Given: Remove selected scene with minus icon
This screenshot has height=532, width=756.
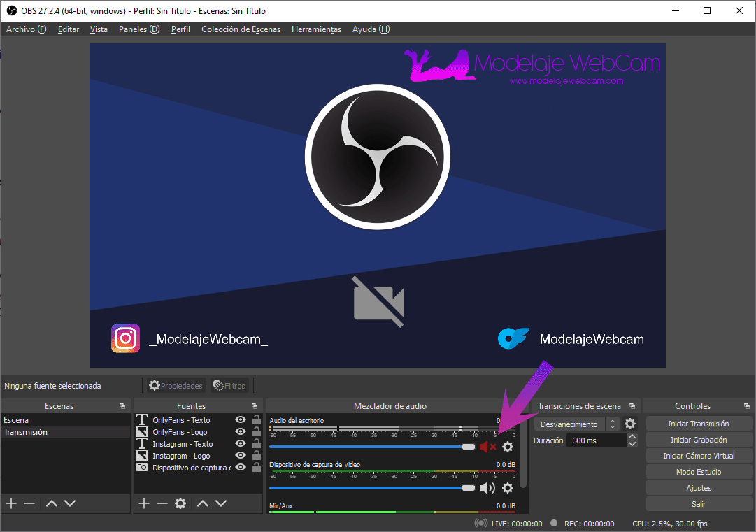Looking at the screenshot, I should pos(29,503).
